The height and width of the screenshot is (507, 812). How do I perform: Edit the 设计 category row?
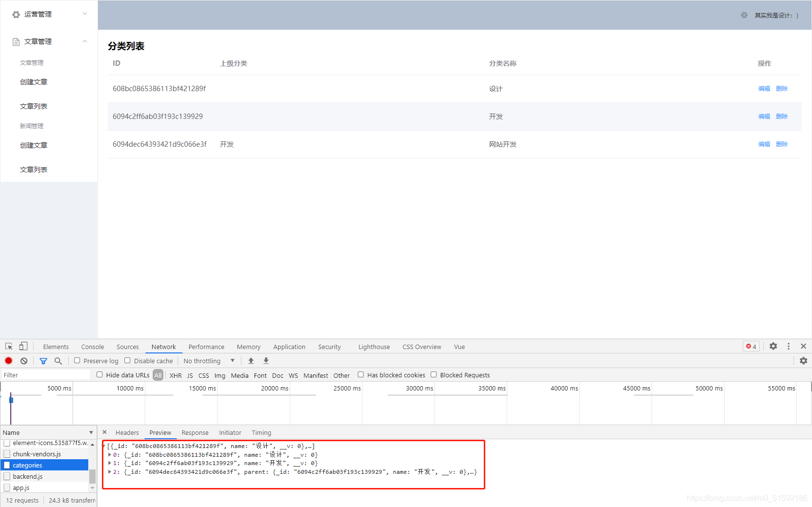(764, 89)
